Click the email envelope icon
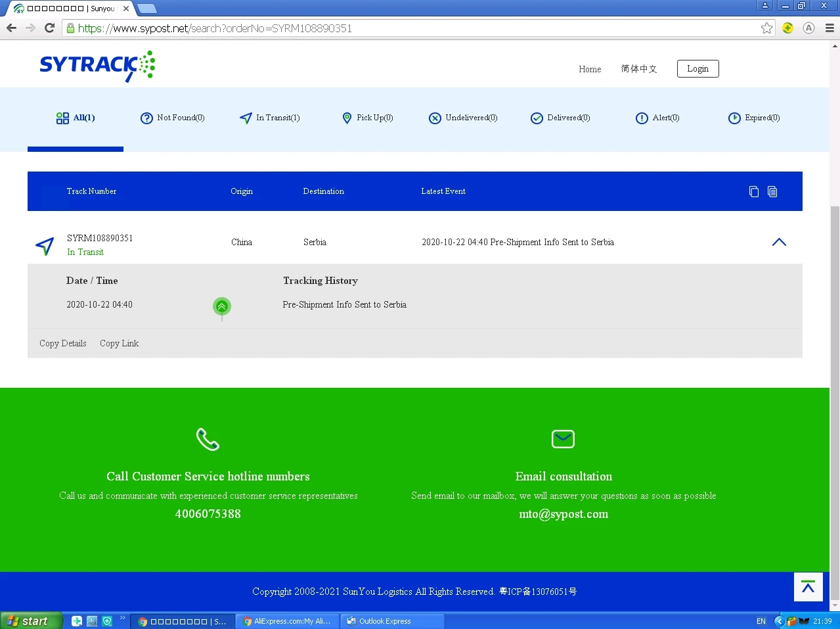Viewport: 840px width, 629px height. [563, 438]
